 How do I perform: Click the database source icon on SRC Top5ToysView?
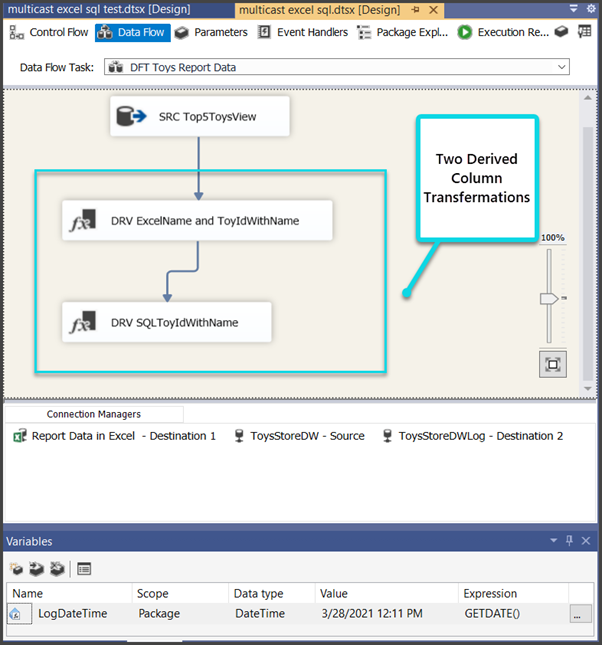click(131, 116)
